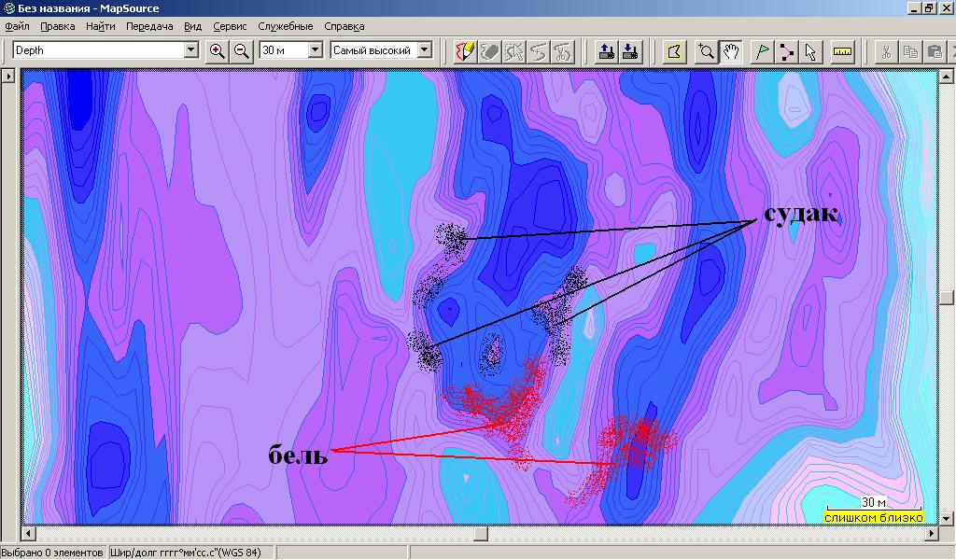This screenshot has width=956, height=560.
Task: Open the Сервис menu
Action: pos(230,26)
